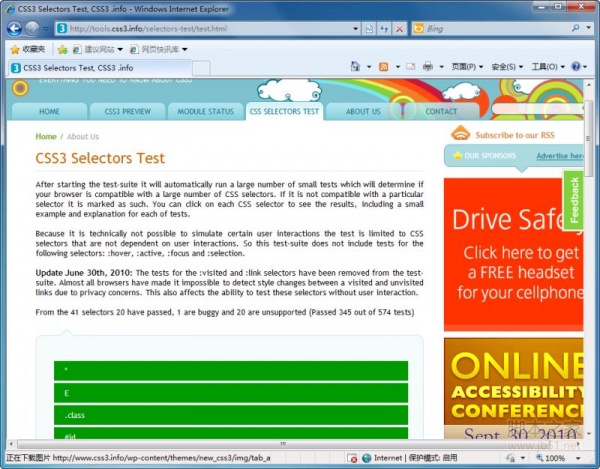
Task: Open the green Feedback side tab
Action: (x=574, y=200)
